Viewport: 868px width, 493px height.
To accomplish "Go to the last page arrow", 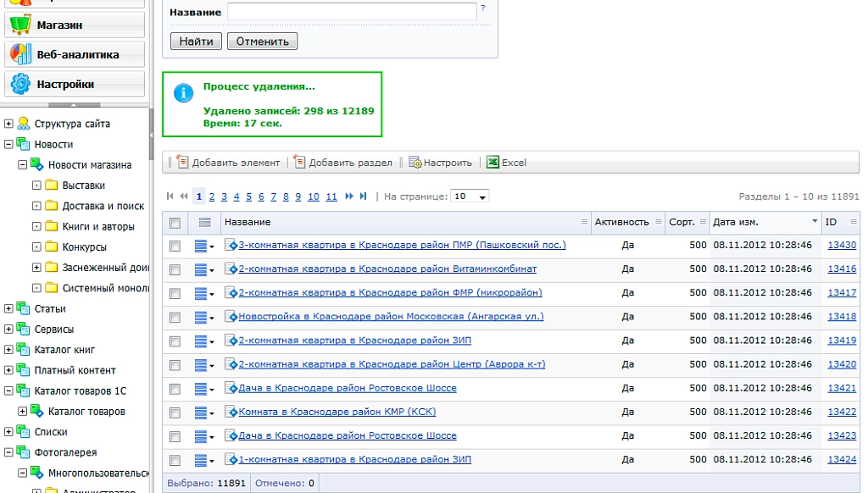I will (363, 196).
